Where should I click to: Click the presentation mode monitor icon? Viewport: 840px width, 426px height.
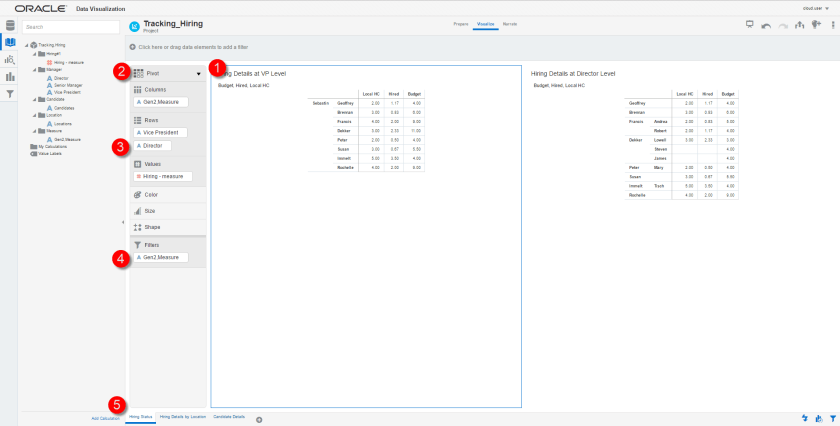coord(749,26)
